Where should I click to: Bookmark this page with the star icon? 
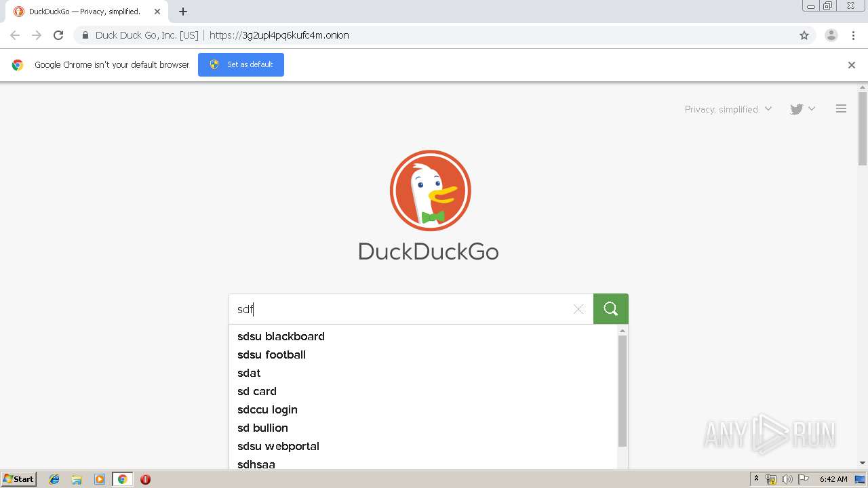804,35
